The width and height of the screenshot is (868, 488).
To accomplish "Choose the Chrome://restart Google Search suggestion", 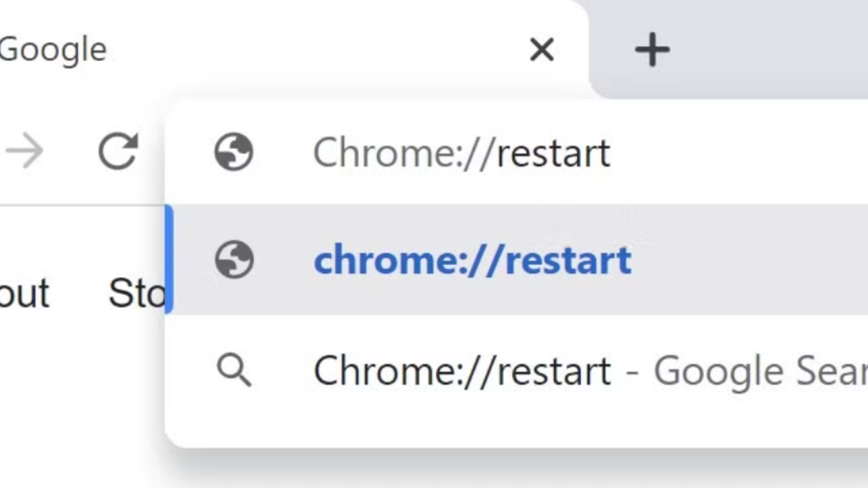I will point(461,371).
